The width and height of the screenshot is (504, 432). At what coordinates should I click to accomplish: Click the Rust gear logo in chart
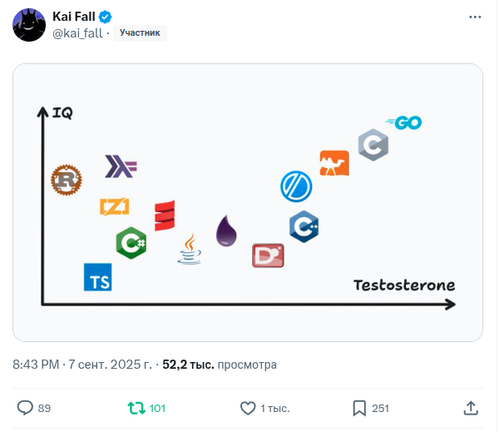[x=67, y=180]
